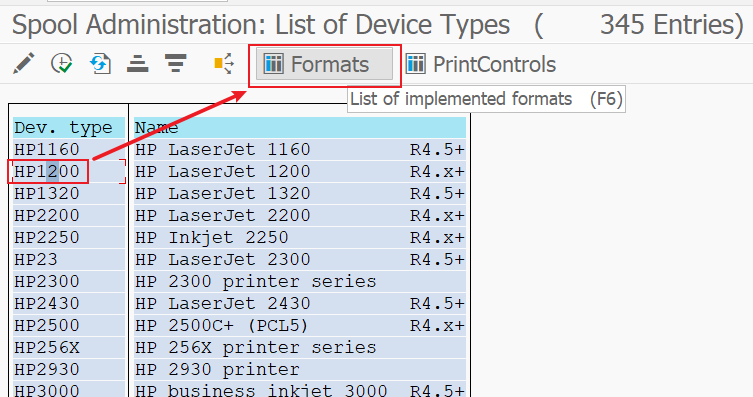This screenshot has width=753, height=397.
Task: Click name HP LaserJet 2430
Action: tap(223, 304)
